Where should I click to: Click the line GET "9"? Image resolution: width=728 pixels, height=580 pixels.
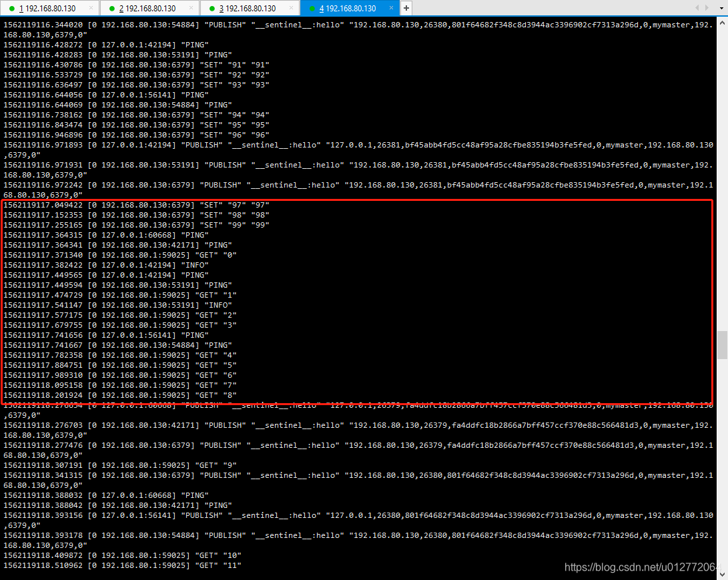(120, 465)
